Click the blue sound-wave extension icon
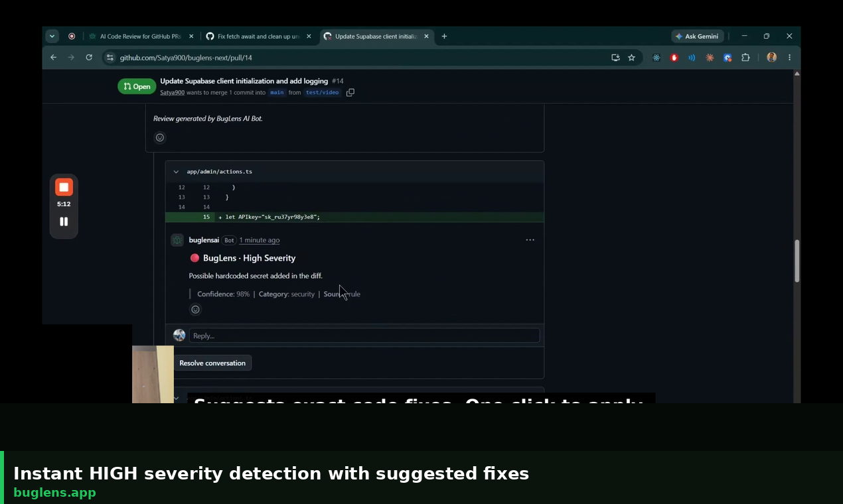 click(692, 58)
